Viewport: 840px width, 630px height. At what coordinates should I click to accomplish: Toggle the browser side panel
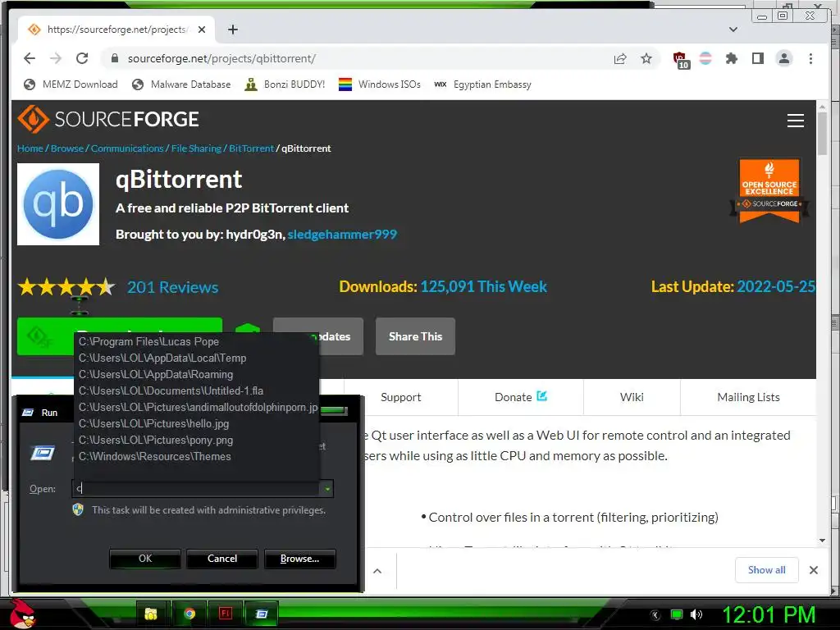click(x=757, y=58)
